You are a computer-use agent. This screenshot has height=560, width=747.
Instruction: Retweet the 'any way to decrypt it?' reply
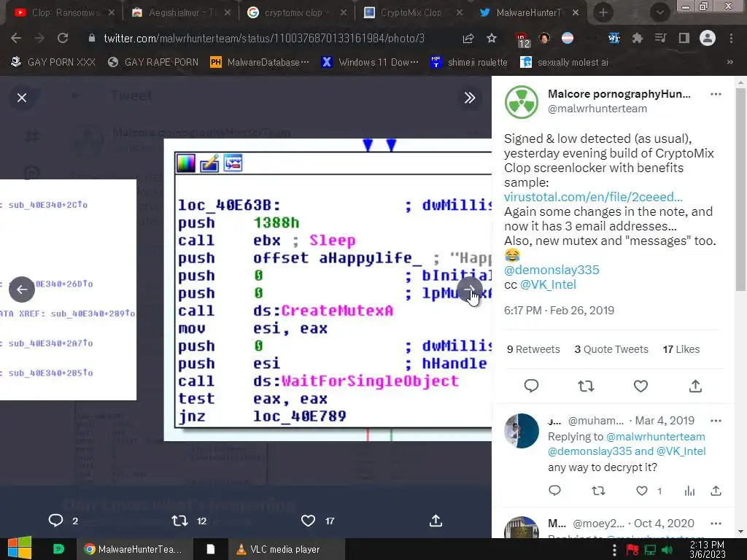pyautogui.click(x=598, y=491)
